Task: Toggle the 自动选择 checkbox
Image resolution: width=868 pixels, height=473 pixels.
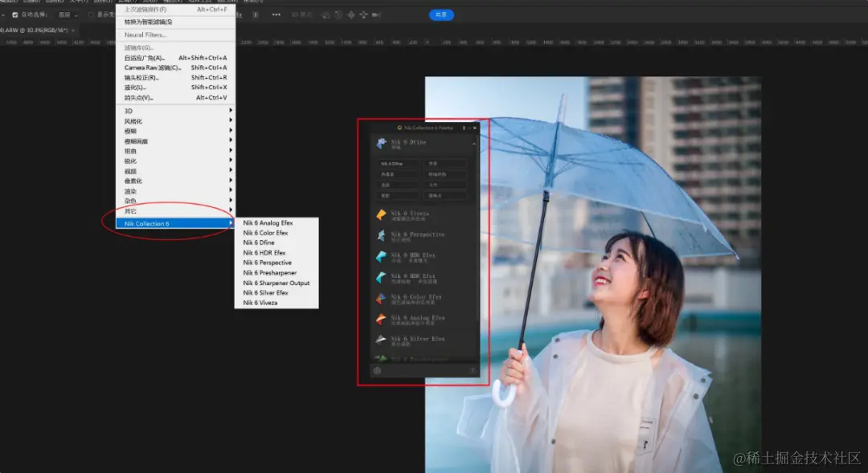Action: pyautogui.click(x=14, y=14)
